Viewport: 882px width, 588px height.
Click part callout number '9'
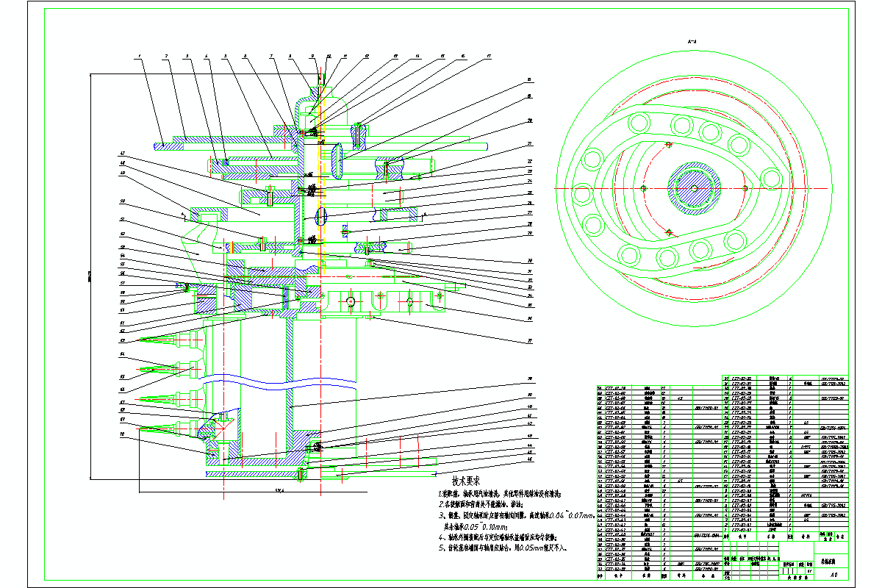point(312,56)
